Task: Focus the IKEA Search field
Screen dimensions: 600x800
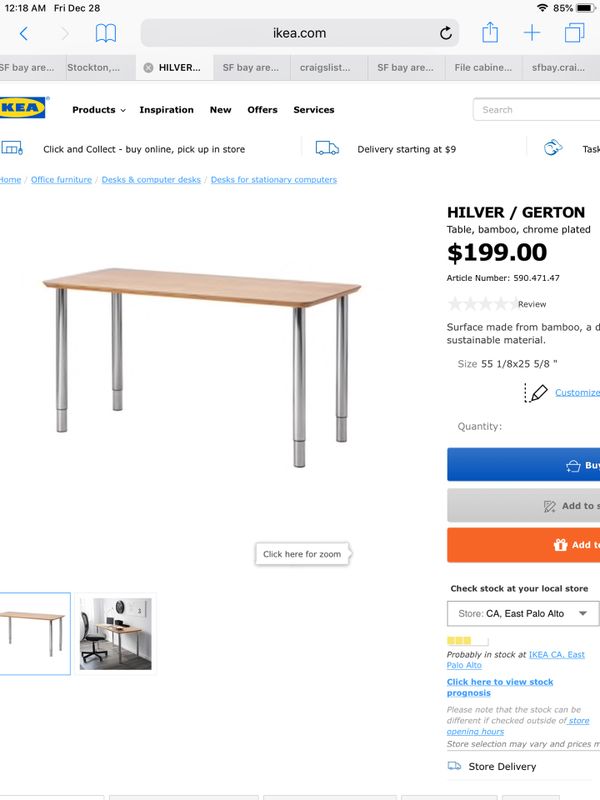Action: coord(537,110)
